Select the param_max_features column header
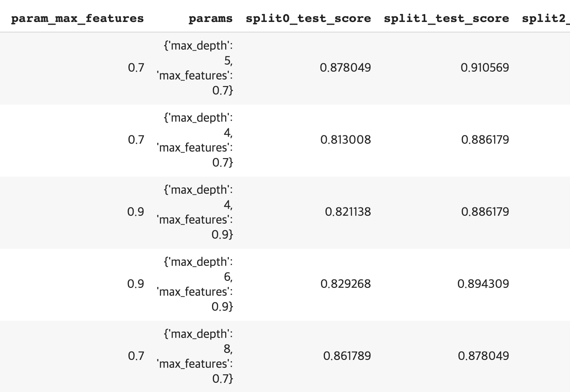570x392 pixels. tap(77, 18)
